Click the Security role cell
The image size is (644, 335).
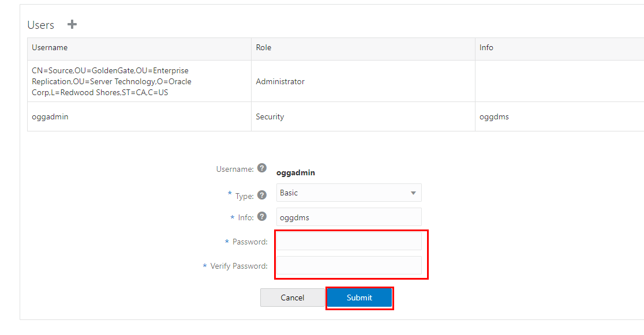point(270,117)
